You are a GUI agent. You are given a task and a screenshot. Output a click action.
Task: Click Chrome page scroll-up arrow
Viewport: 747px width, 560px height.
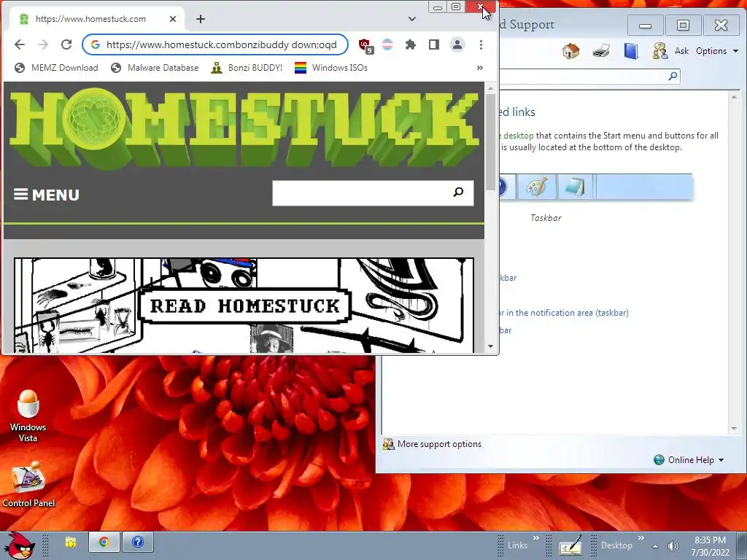491,88
